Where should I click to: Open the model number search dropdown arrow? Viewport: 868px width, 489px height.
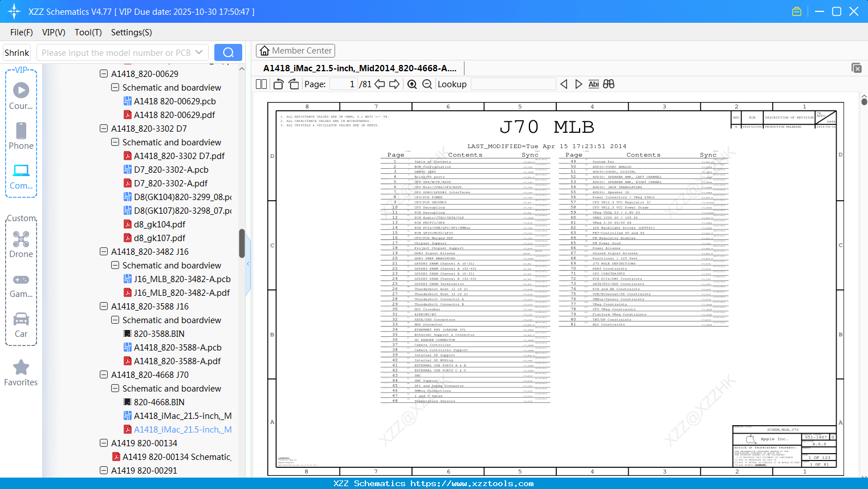[199, 52]
